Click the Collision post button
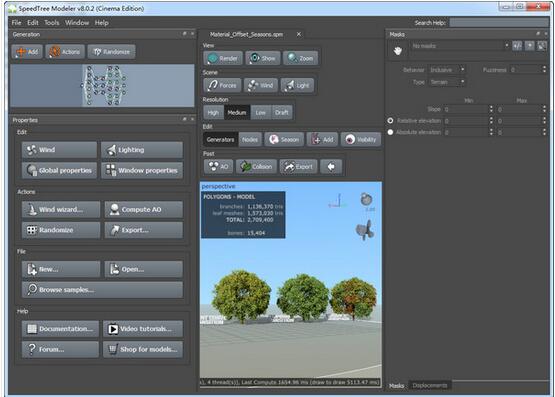The width and height of the screenshot is (555, 397). [x=256, y=167]
